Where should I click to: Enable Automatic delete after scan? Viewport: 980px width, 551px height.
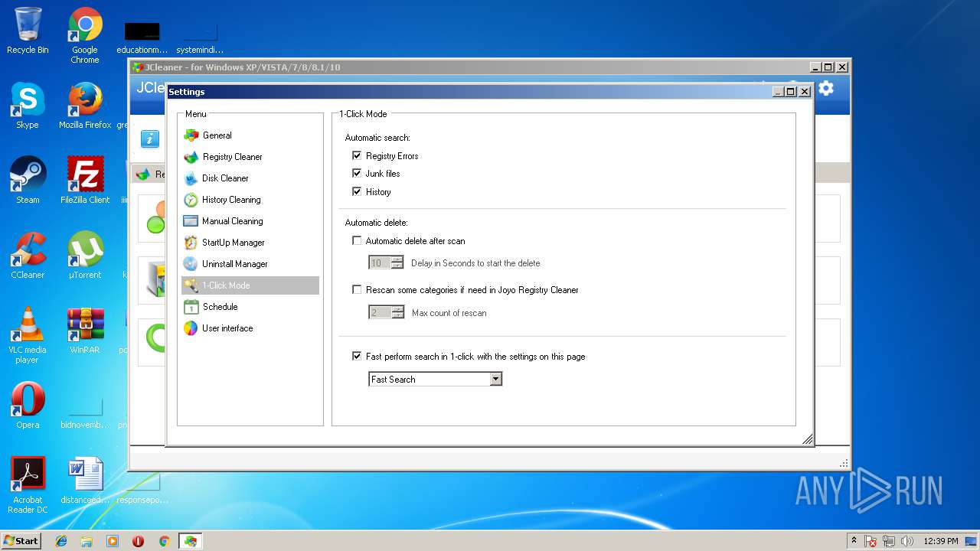[357, 240]
